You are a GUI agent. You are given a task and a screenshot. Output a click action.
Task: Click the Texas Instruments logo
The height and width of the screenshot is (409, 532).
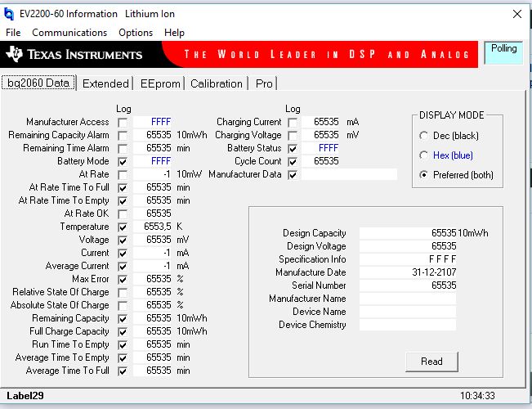(74, 55)
